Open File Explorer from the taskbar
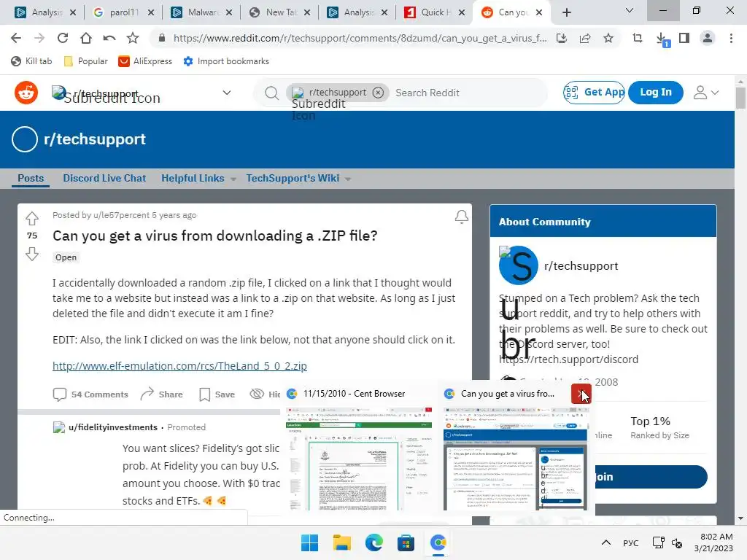Screen dimensions: 747x560 341,542
